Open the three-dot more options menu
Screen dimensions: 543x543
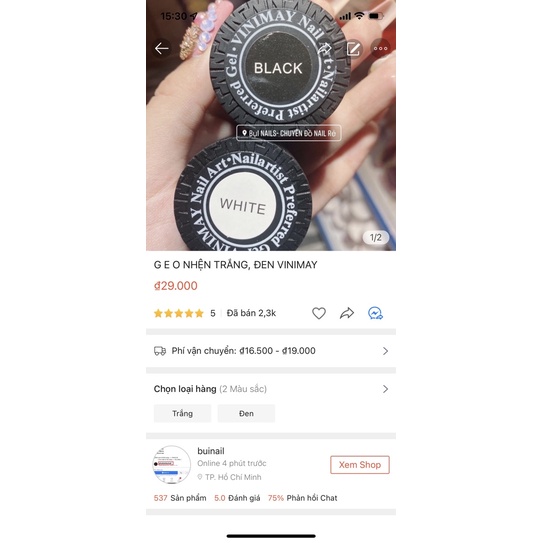[380, 48]
